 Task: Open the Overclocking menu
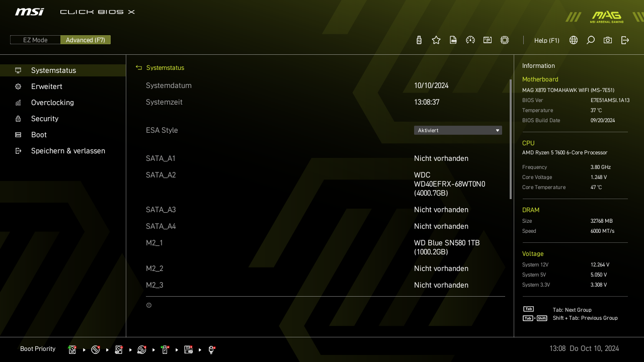[52, 103]
